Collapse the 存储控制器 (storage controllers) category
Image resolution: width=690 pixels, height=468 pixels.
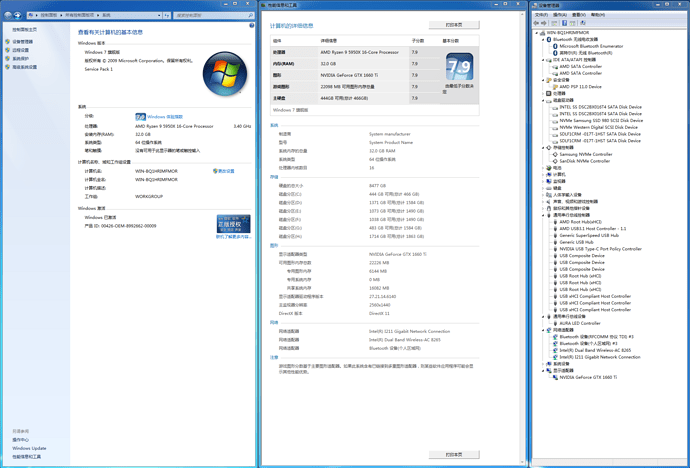543,148
